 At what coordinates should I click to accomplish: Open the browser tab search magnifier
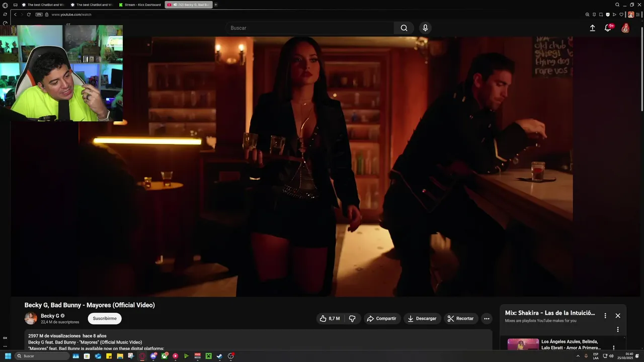617,5
